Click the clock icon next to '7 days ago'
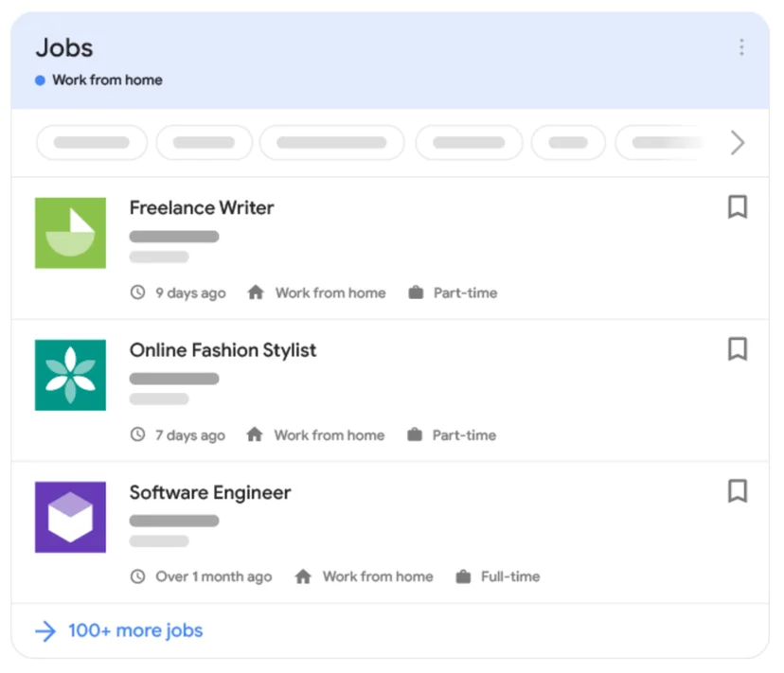This screenshot has width=784, height=673. (137, 434)
